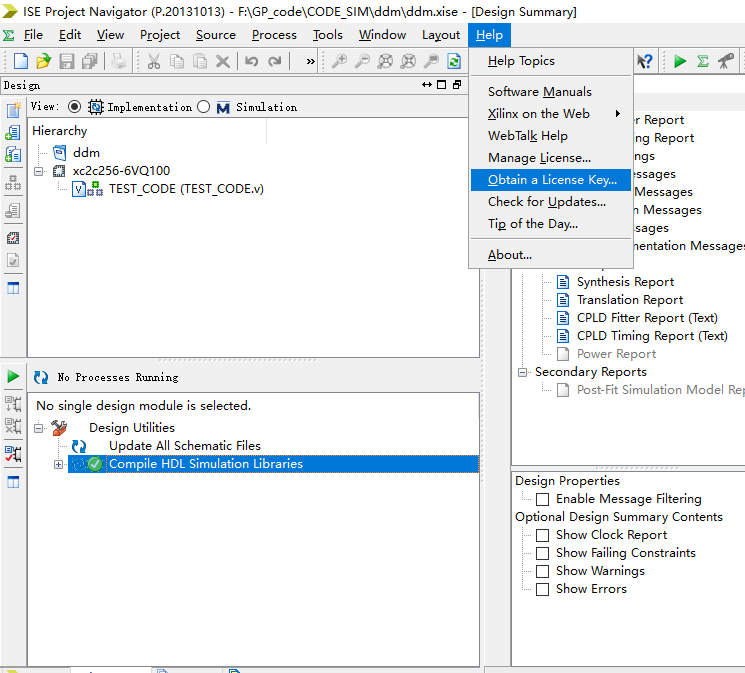
Task: Open the Process menu
Action: 274,35
